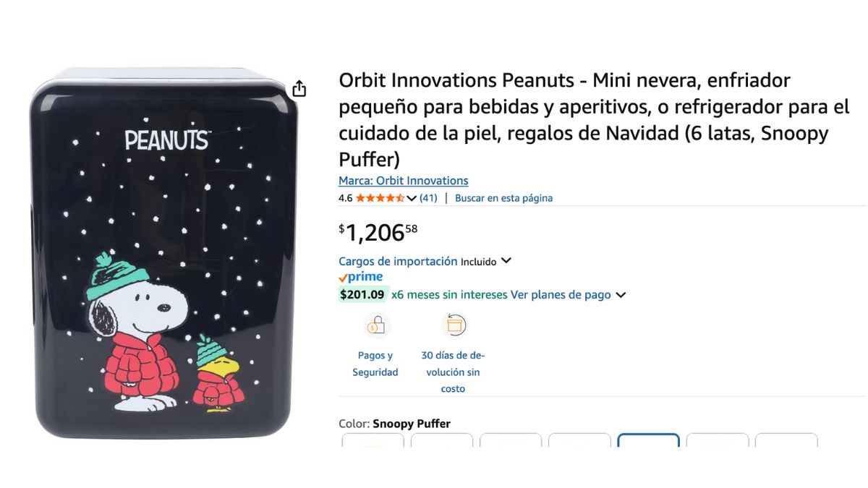Click the lock icon for Pagos y Seguridad
Image resolution: width=868 pixels, height=488 pixels.
pyautogui.click(x=376, y=325)
